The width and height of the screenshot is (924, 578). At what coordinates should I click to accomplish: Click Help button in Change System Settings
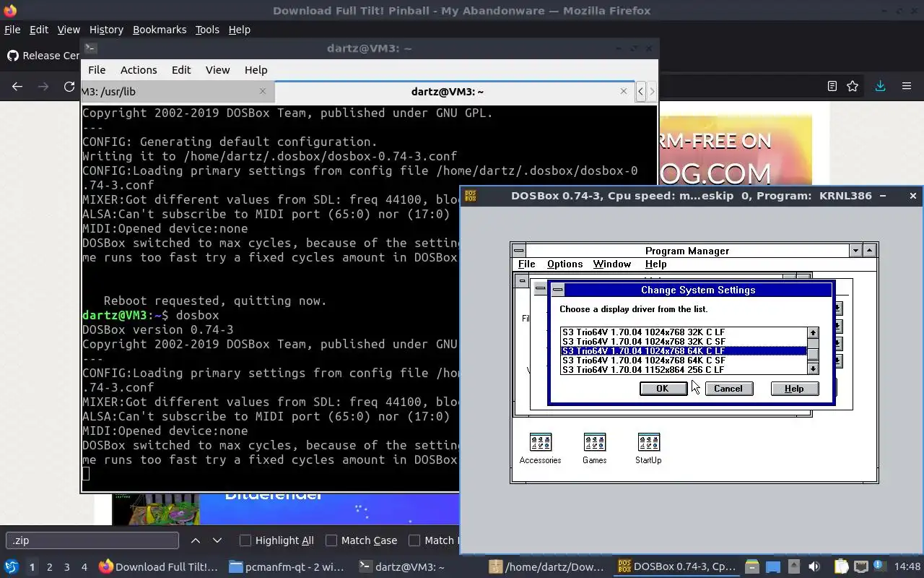coord(793,389)
